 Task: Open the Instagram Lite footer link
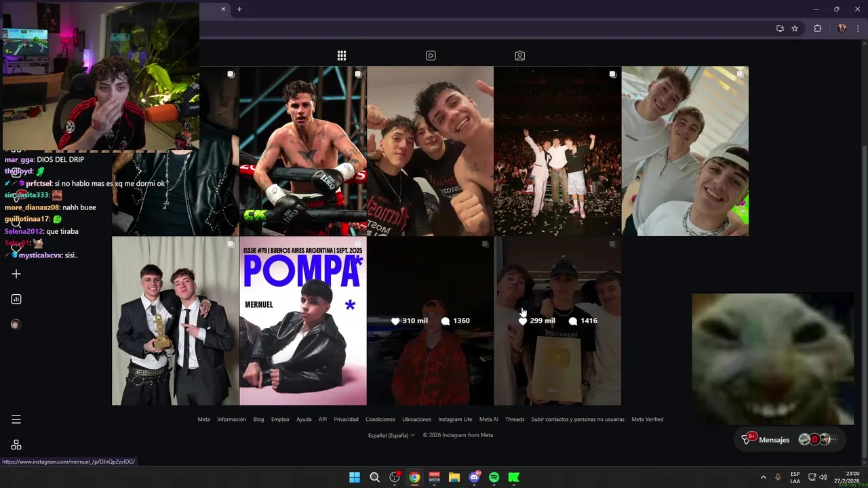[455, 419]
